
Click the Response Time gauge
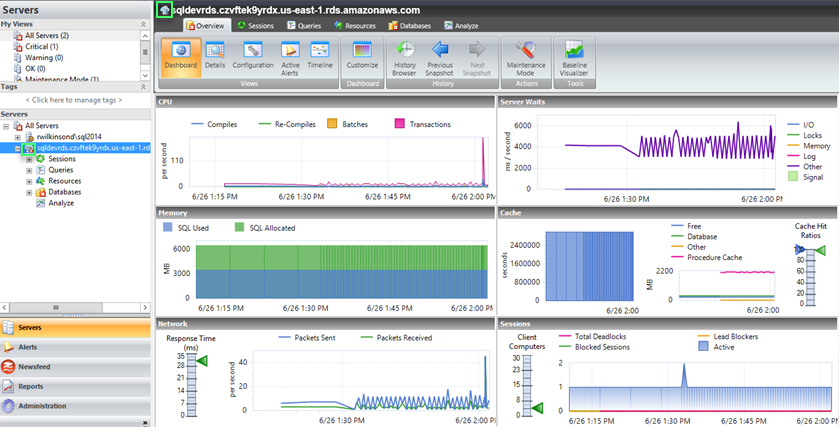192,385
